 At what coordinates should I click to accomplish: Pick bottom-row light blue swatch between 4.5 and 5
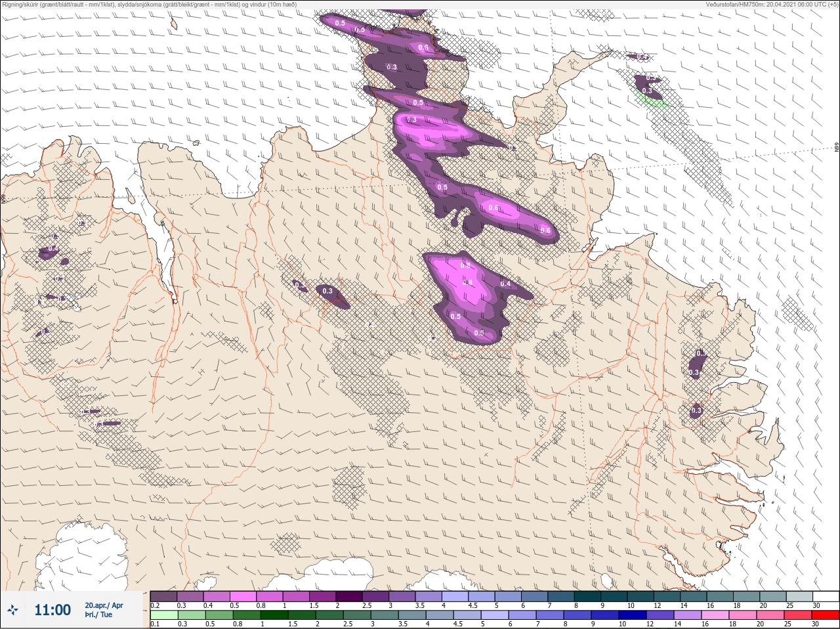pos(467,615)
